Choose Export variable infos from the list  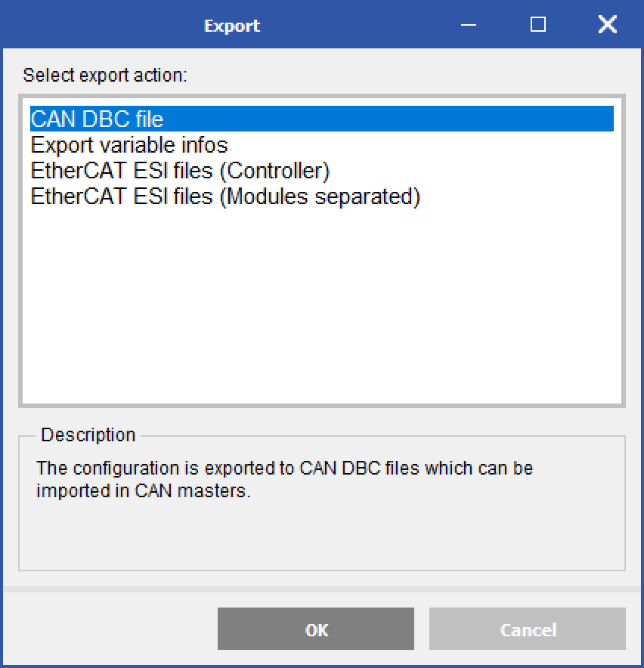(x=128, y=144)
